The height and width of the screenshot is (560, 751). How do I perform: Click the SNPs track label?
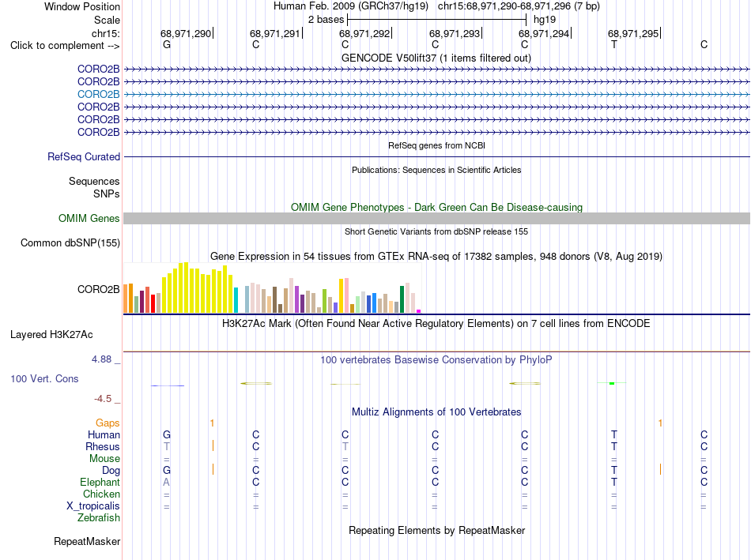coord(107,194)
